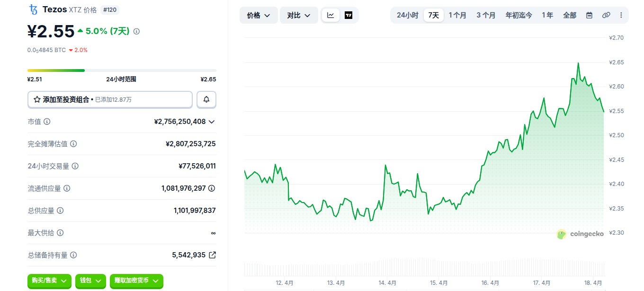Click the 17. 4月 date axis label

(541, 282)
